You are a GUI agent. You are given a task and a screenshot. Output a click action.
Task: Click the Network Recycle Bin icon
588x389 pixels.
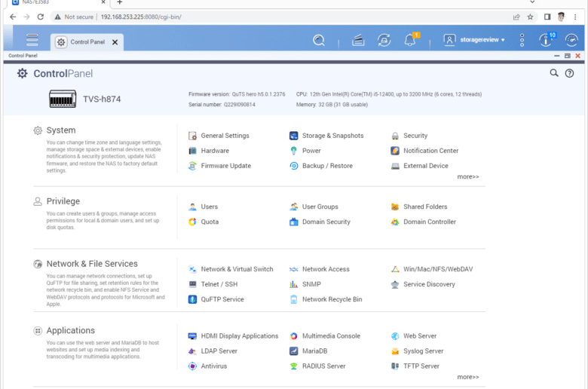tap(294, 299)
